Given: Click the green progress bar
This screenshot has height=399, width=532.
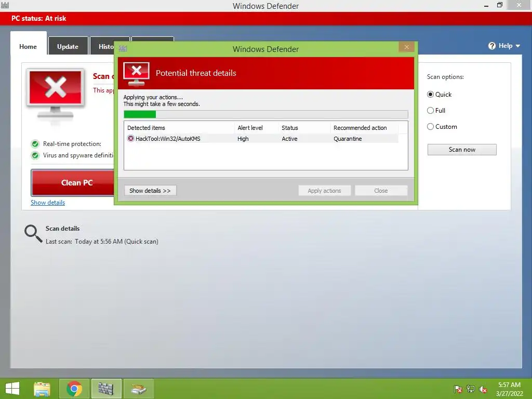Looking at the screenshot, I should (x=265, y=114).
